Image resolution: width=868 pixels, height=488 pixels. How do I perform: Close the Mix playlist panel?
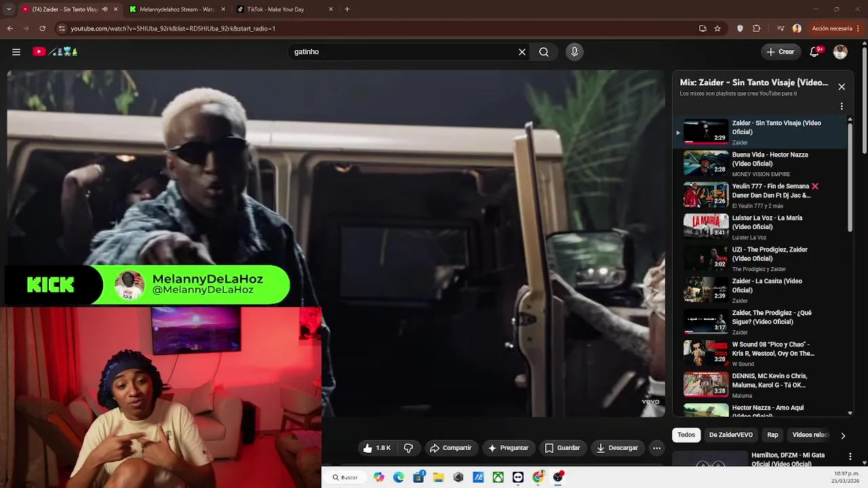[842, 87]
